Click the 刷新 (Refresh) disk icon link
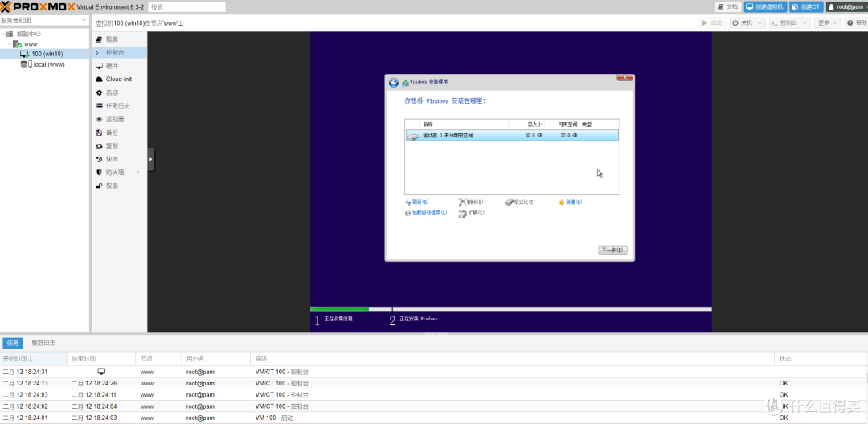 416,202
